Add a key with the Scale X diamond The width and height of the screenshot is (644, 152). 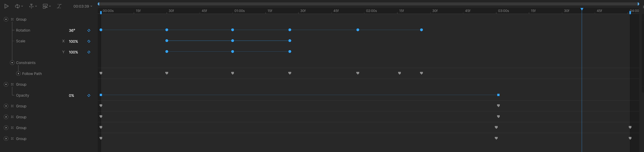pos(89,41)
